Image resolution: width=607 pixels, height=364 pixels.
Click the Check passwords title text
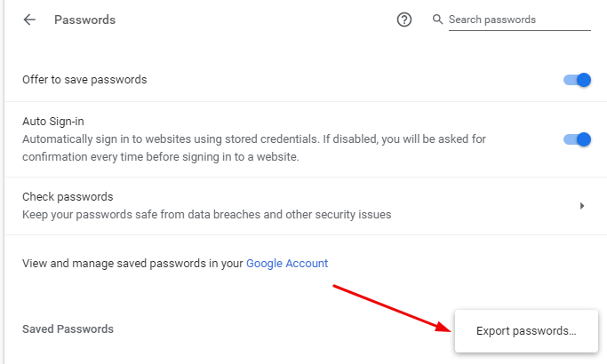(68, 196)
